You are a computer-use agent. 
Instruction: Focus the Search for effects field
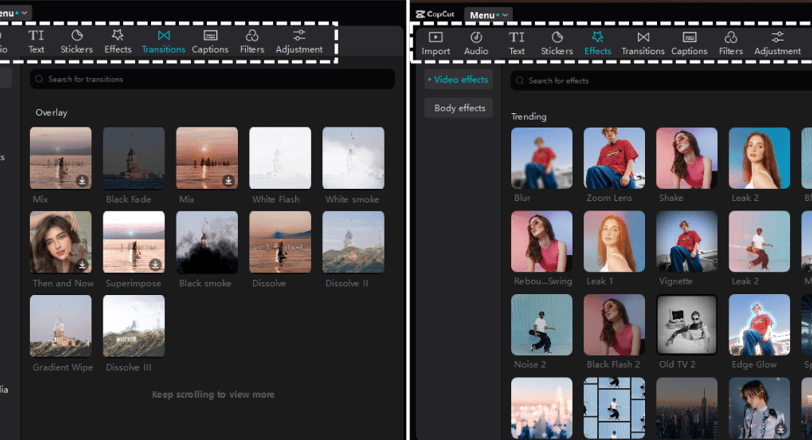click(661, 81)
